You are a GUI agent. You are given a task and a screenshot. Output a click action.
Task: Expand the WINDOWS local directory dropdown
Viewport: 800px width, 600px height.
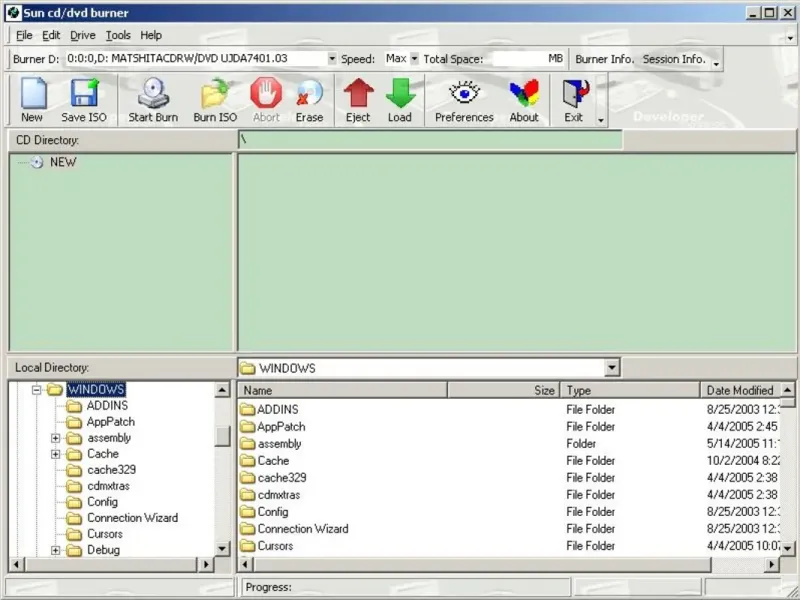click(x=612, y=368)
